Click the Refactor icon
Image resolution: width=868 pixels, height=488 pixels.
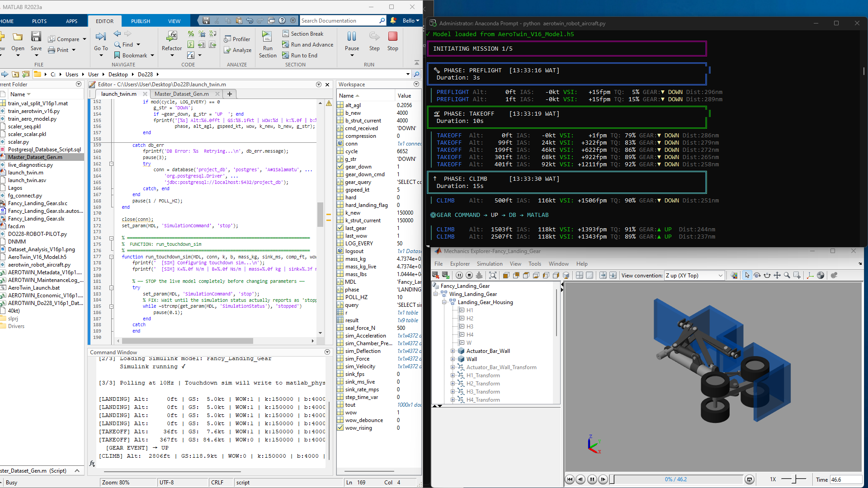(x=172, y=36)
